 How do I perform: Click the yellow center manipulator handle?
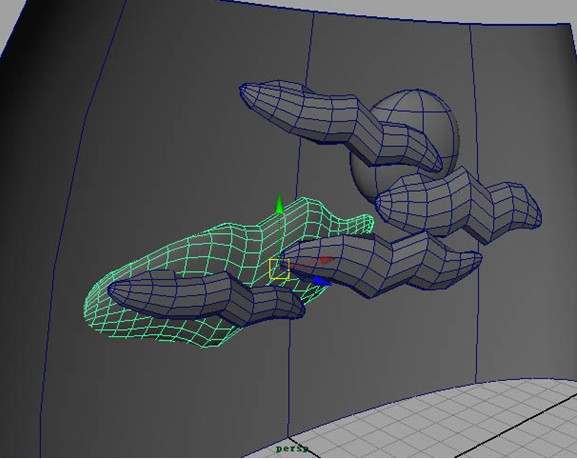click(x=279, y=269)
